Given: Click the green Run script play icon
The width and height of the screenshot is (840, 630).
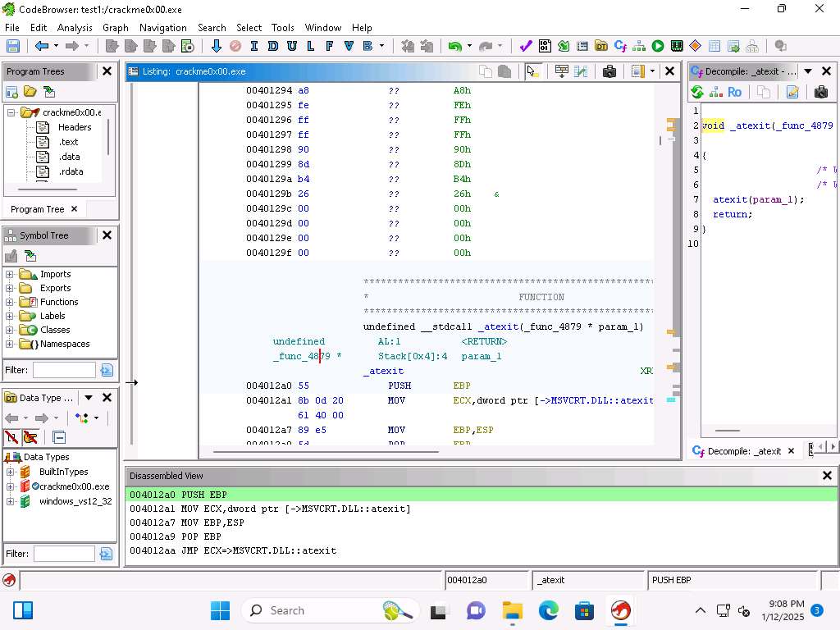Looking at the screenshot, I should pos(658,46).
